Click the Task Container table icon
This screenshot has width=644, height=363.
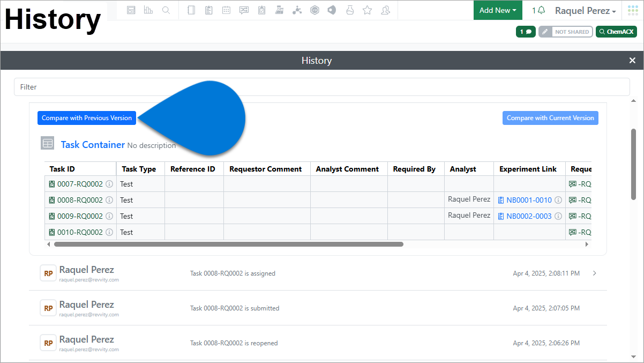tap(48, 143)
